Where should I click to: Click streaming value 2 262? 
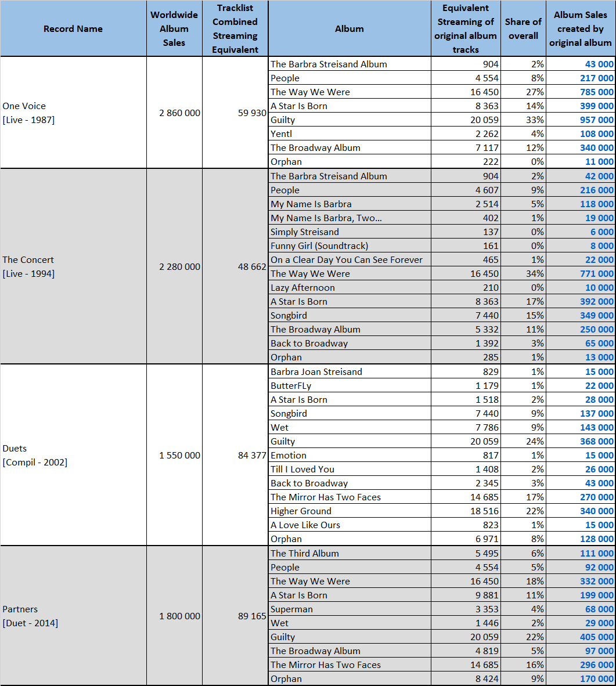tap(466, 134)
